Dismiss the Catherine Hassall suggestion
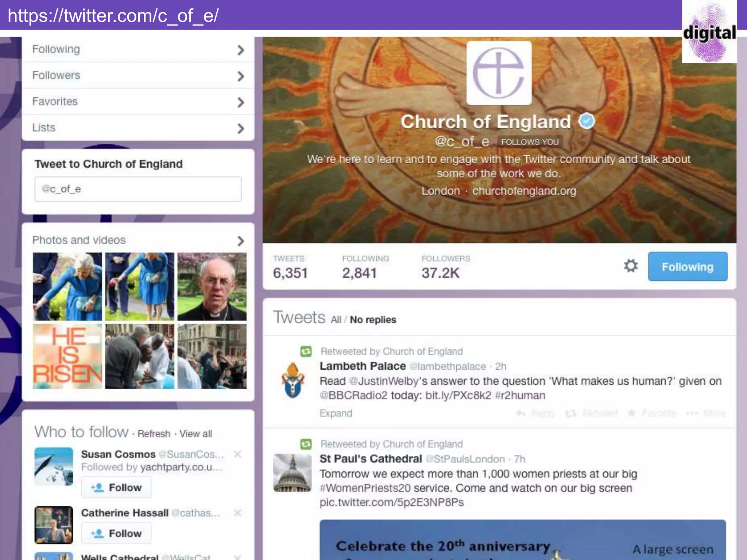 point(237,513)
